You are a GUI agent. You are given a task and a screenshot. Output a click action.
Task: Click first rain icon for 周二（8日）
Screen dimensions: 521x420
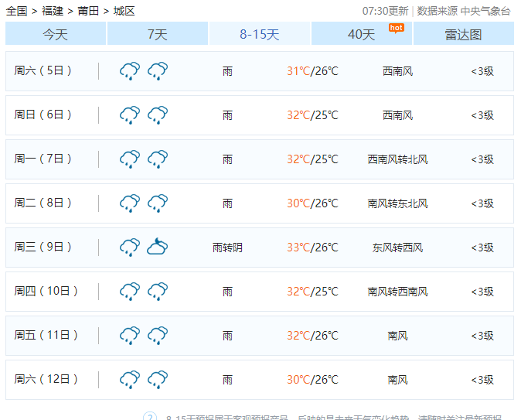tap(130, 203)
